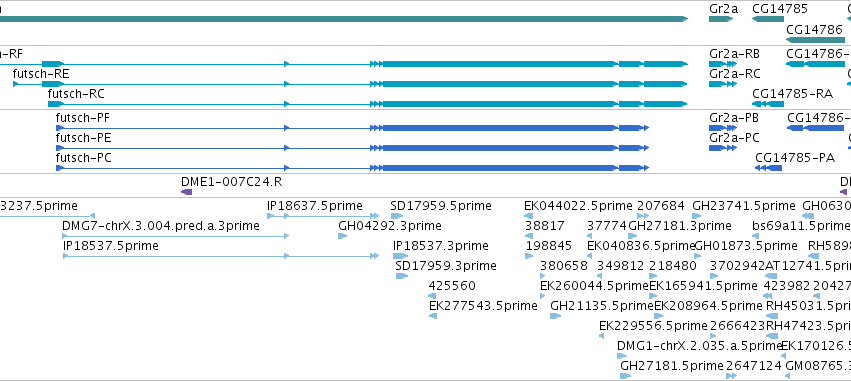Open the futsch-RE transcript label
The width and height of the screenshot is (851, 381).
tap(41, 74)
